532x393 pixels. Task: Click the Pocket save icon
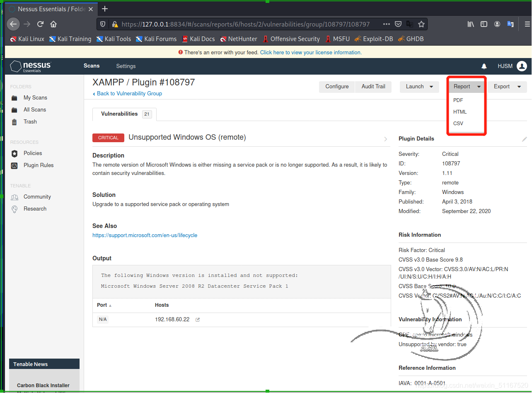point(398,24)
